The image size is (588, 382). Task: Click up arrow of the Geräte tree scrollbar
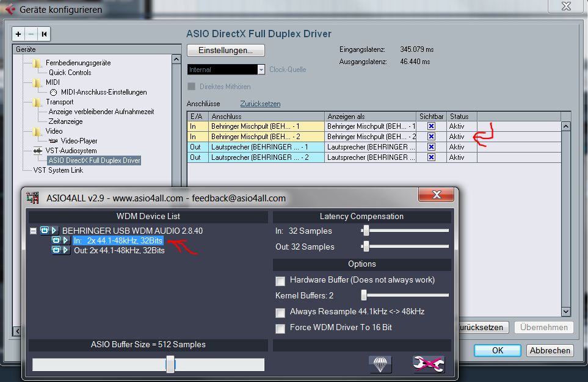point(176,59)
